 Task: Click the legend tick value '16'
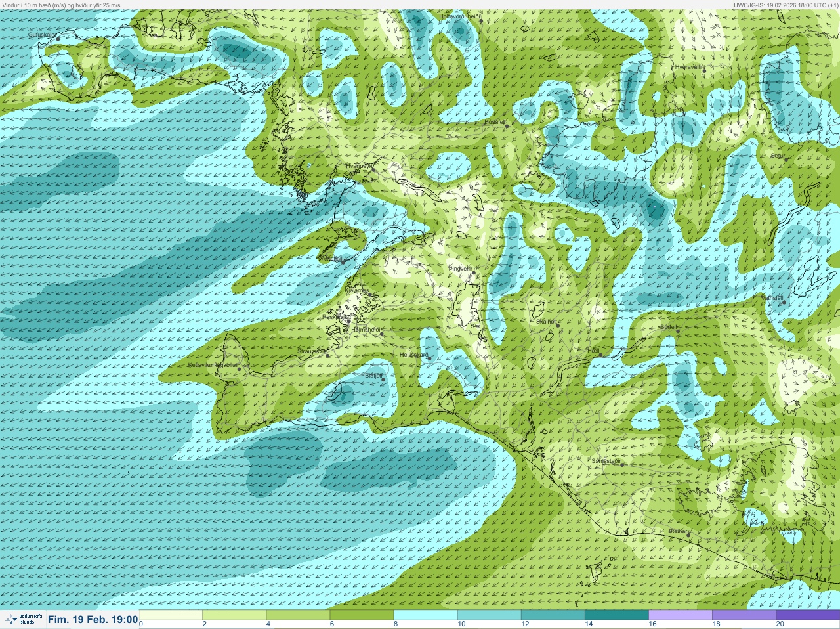pyautogui.click(x=652, y=624)
